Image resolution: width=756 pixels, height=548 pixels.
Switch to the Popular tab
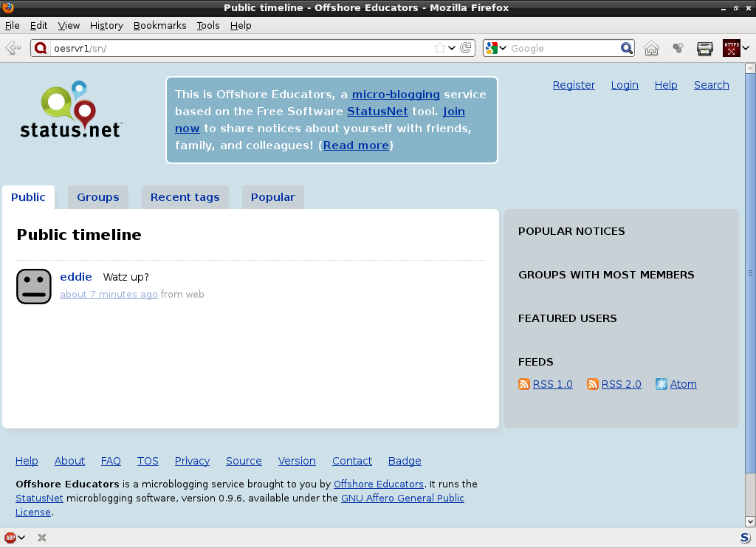tap(273, 196)
